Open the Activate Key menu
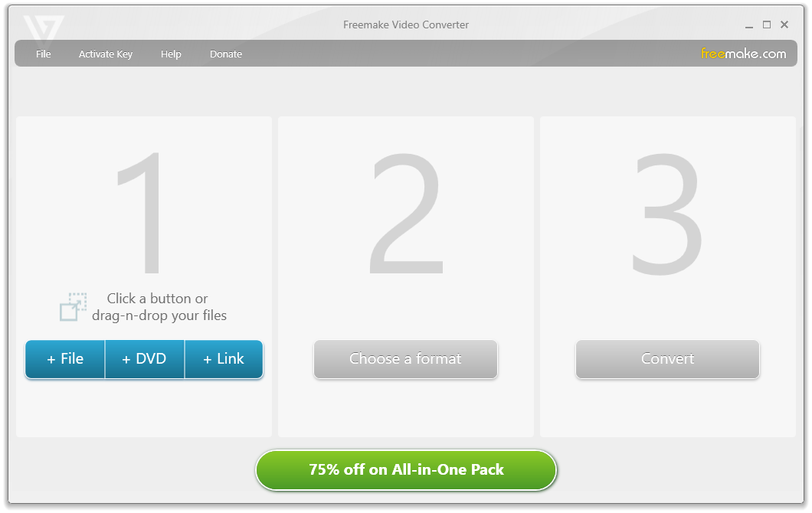 pos(106,54)
